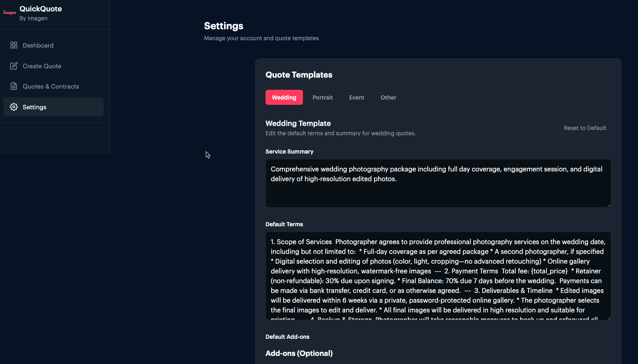
Task: Click into the Service Summary text area
Action: (x=438, y=183)
